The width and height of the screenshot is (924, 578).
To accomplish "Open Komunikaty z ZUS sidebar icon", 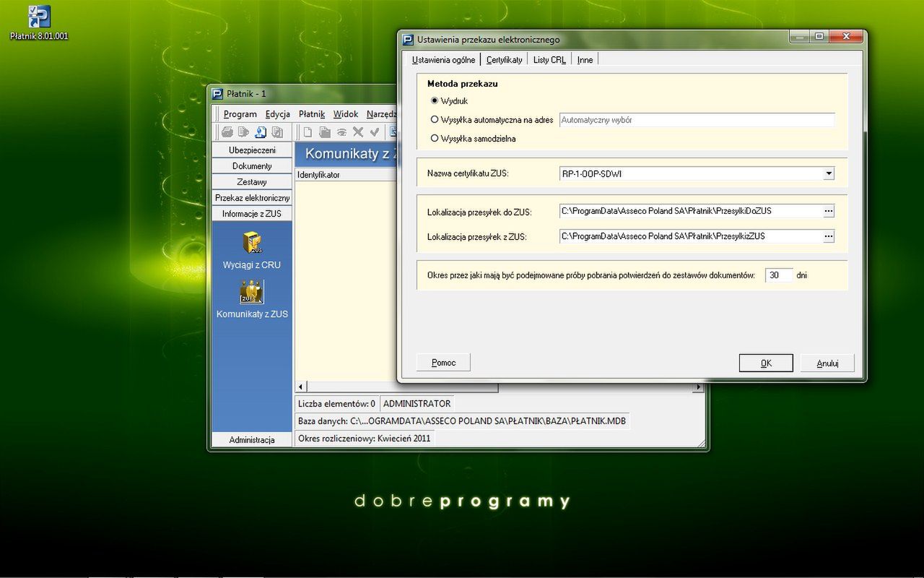I will tap(252, 299).
